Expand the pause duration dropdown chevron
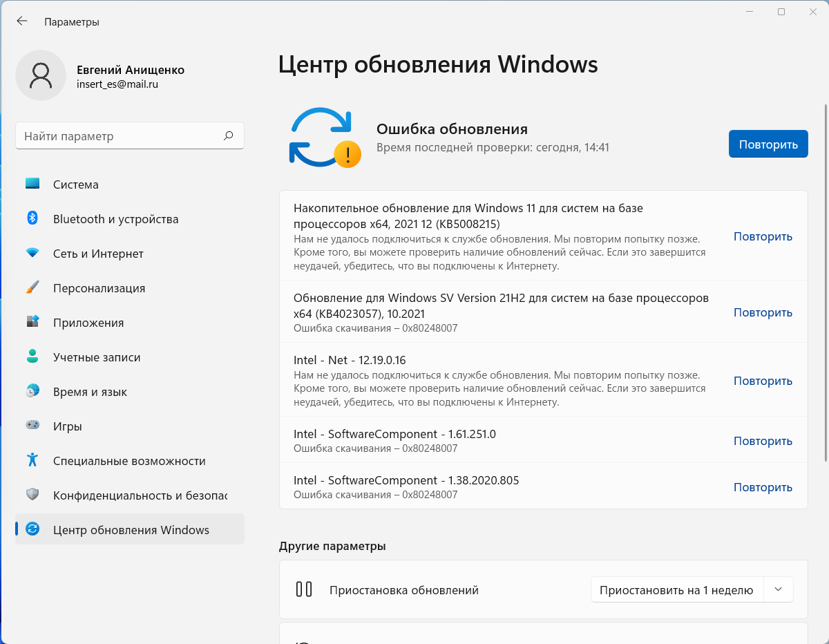The image size is (829, 644). point(779,589)
